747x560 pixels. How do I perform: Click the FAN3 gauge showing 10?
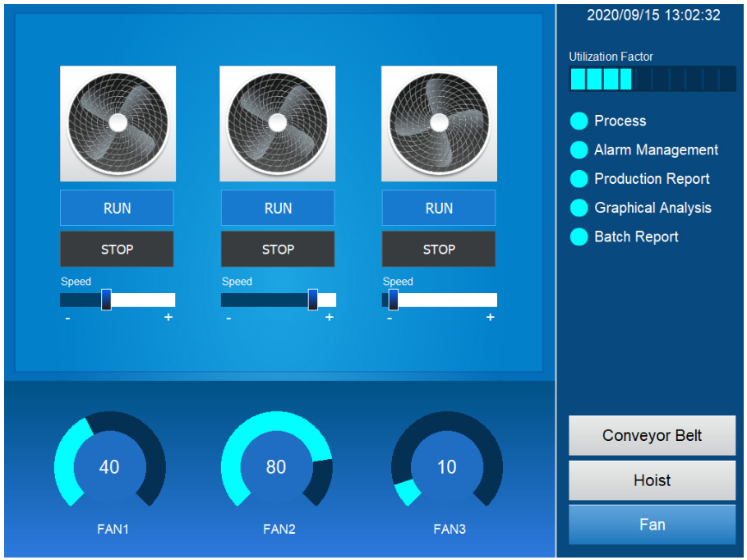pos(446,466)
